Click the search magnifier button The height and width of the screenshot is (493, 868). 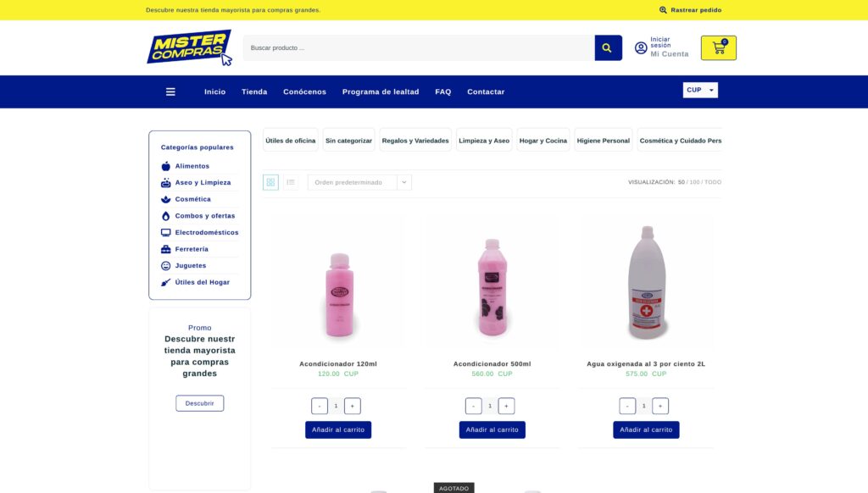(x=608, y=47)
